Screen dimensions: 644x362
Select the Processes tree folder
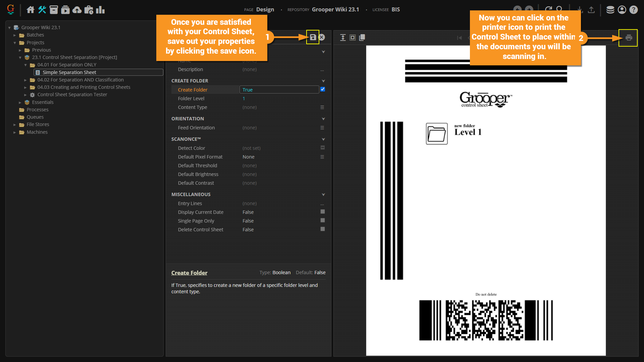tap(38, 110)
